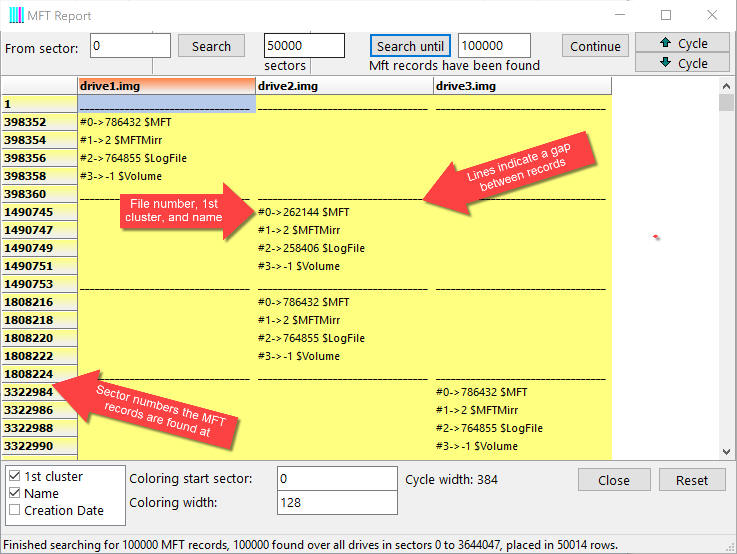Select the drive3.img column header

[521, 86]
